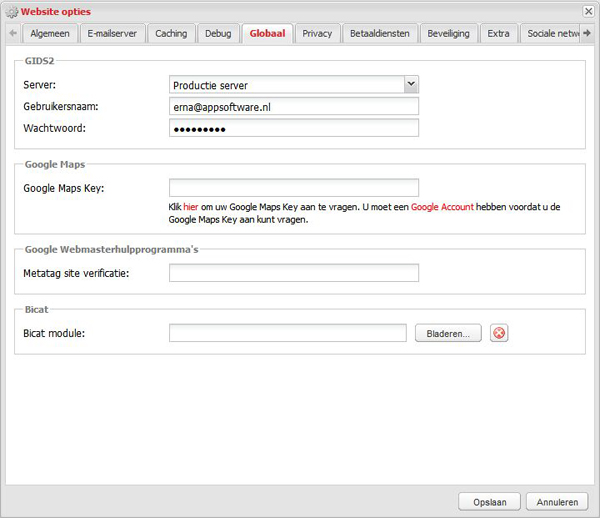The image size is (600, 518).
Task: Select the Extra tab
Action: click(x=498, y=34)
